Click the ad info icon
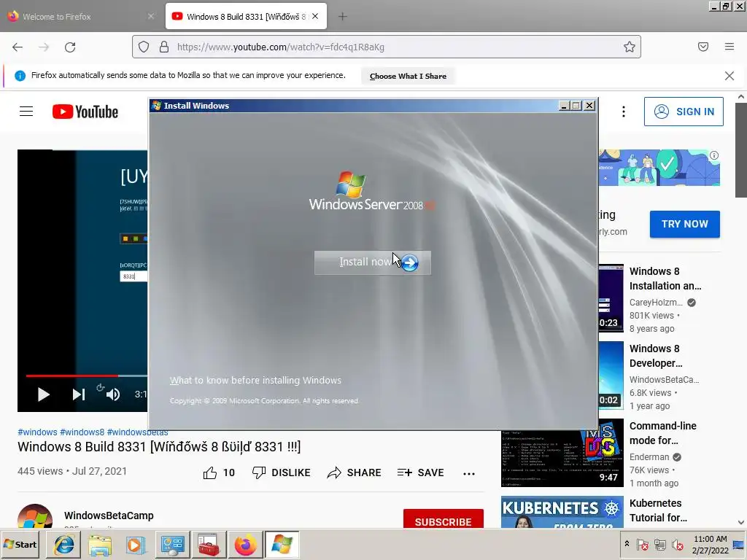The image size is (747, 560). point(713,155)
